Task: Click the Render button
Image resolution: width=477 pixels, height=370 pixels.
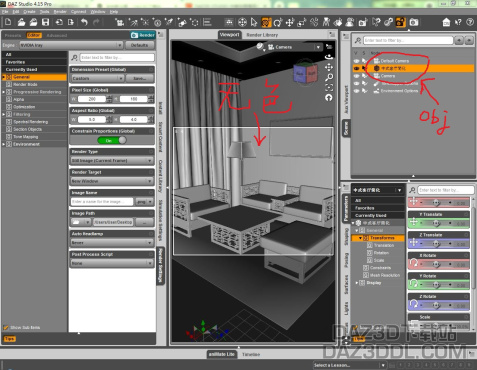Action: (x=143, y=35)
